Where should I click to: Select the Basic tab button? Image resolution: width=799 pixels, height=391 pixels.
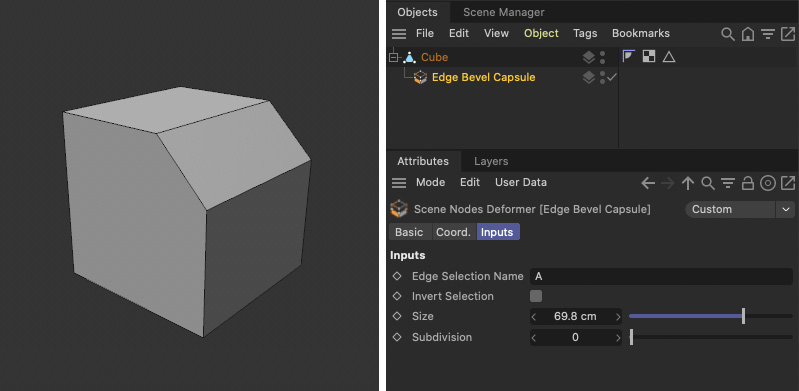tap(409, 232)
